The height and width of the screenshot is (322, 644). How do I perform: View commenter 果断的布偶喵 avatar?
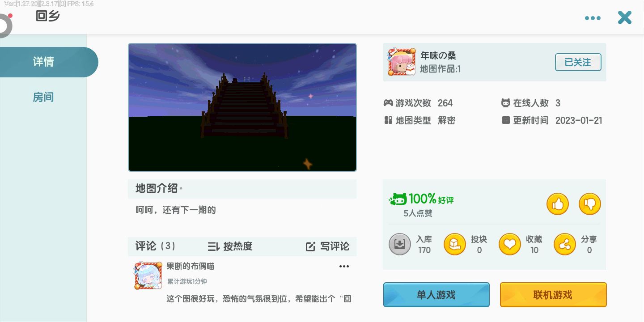(148, 275)
